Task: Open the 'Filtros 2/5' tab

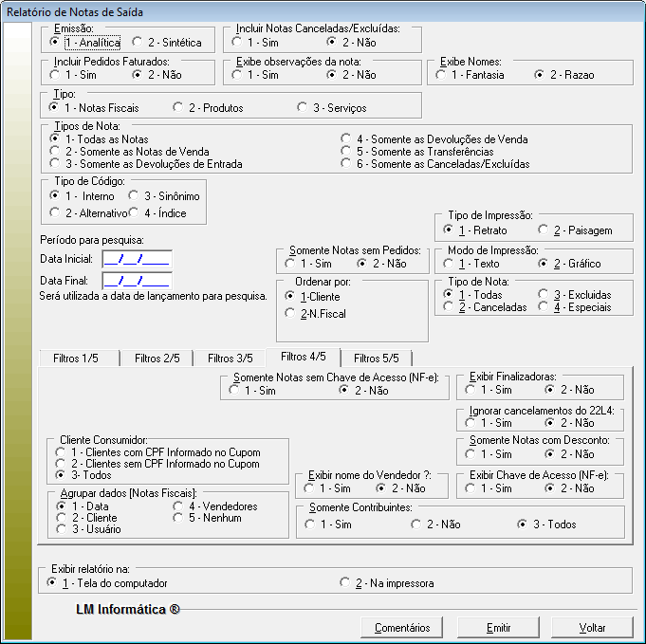Action: click(157, 358)
